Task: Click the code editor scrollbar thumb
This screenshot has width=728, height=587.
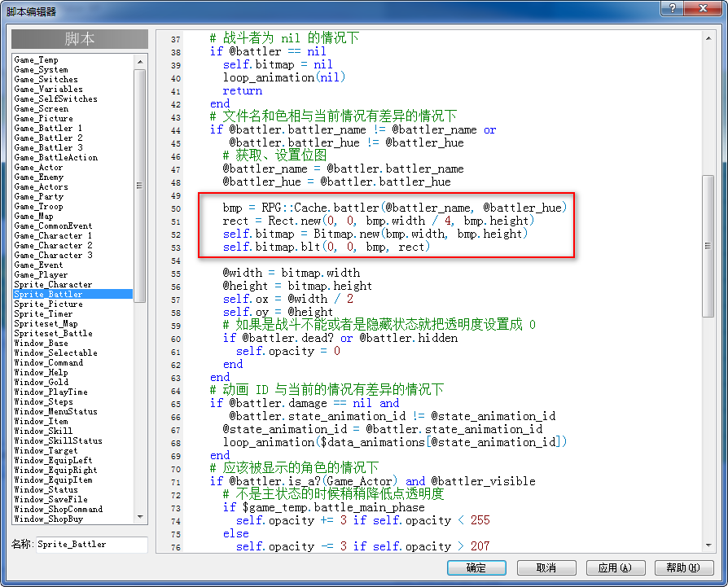Action: coord(708,246)
